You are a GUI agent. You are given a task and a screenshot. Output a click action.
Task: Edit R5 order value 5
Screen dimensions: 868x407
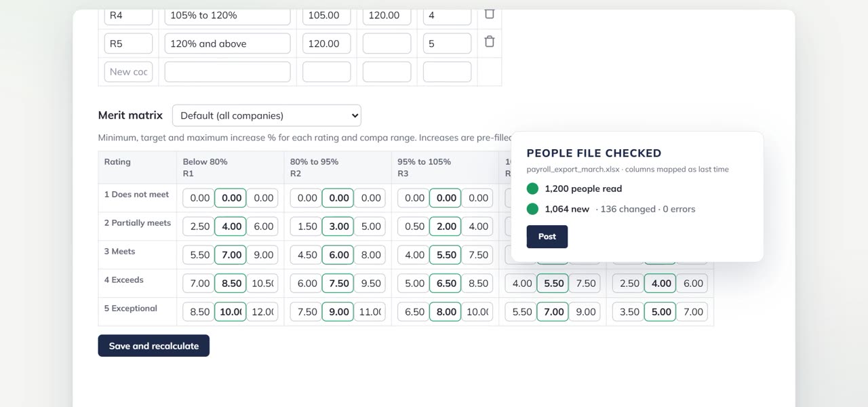pyautogui.click(x=447, y=43)
